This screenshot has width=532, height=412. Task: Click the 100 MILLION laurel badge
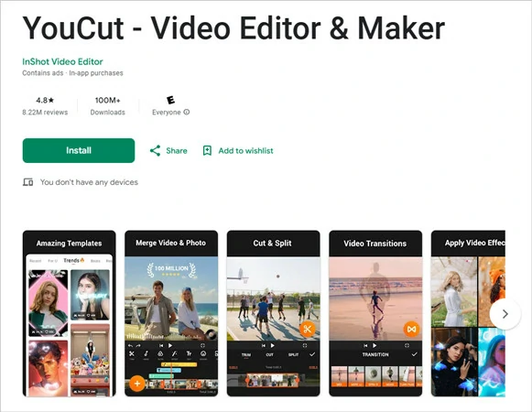click(x=171, y=270)
